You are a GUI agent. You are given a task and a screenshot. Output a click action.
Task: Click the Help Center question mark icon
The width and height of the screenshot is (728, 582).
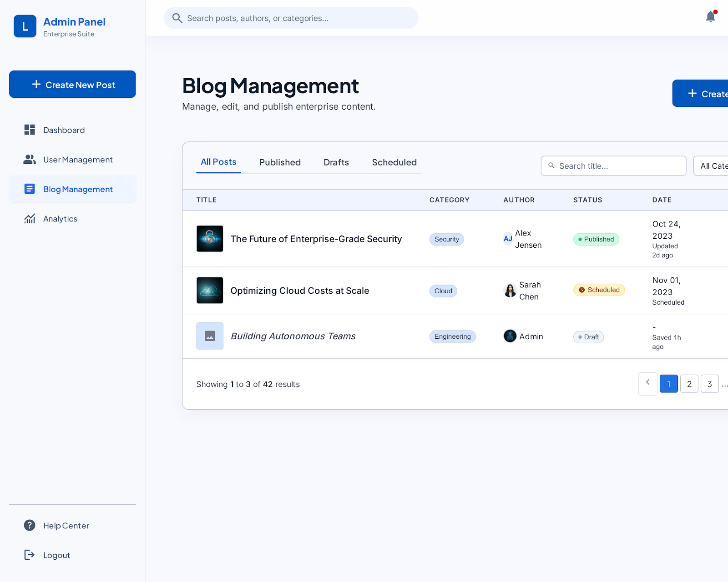(30, 526)
